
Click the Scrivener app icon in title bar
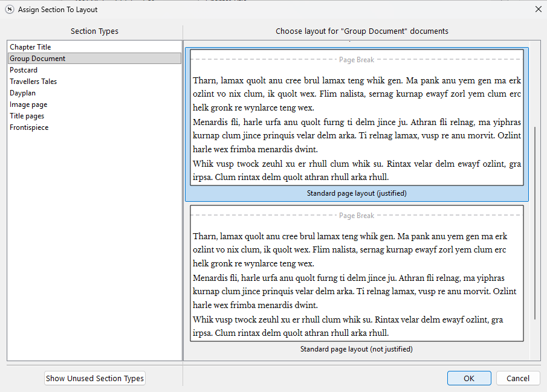coord(10,9)
